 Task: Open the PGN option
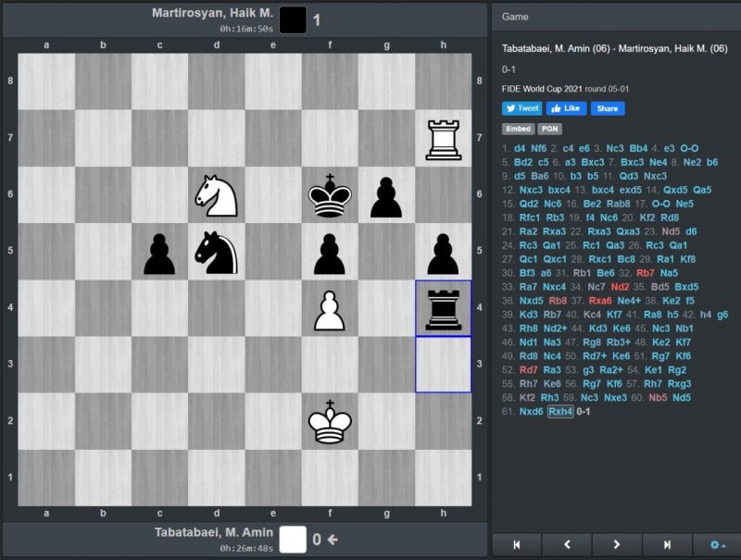pyautogui.click(x=547, y=130)
